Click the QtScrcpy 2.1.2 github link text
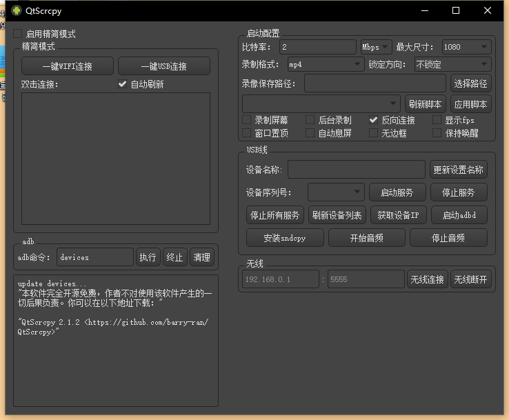The image size is (509, 420). [x=112, y=327]
